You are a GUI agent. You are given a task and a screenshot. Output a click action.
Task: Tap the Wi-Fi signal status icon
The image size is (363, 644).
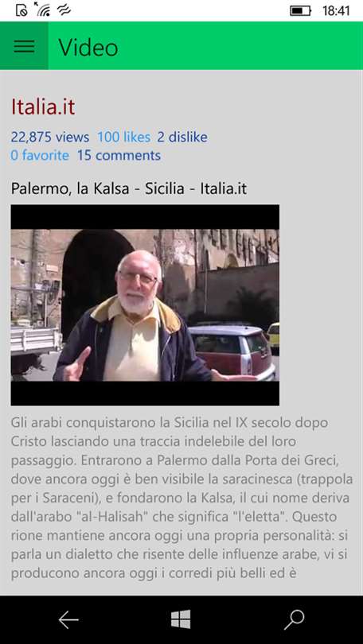[x=41, y=9]
